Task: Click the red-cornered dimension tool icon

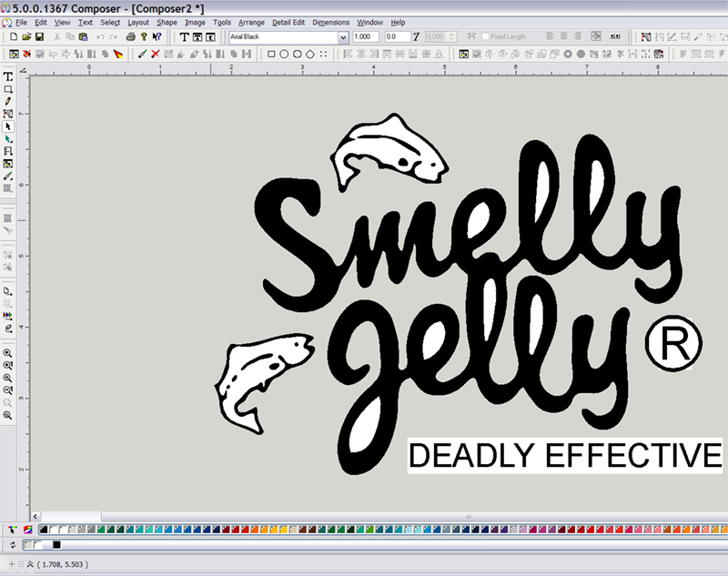Action: click(x=646, y=36)
